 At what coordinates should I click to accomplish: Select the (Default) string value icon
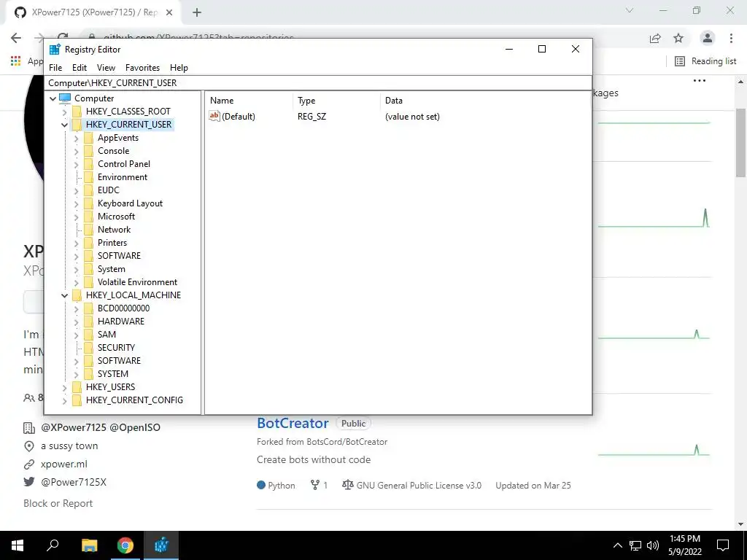pyautogui.click(x=214, y=116)
